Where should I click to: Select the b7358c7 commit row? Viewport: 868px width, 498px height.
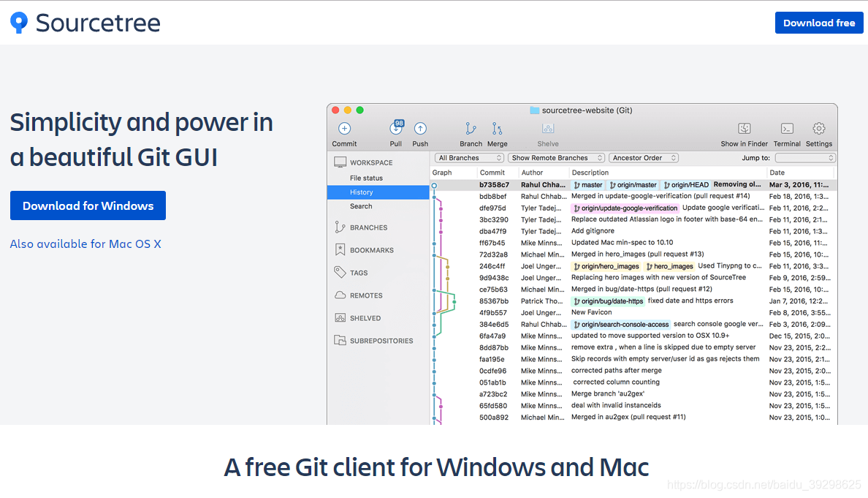(633, 184)
